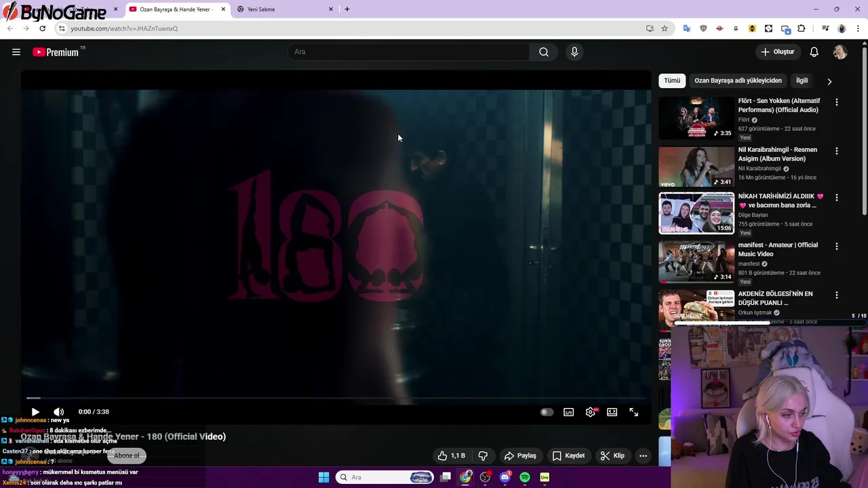This screenshot has height=488, width=868.
Task: Open options for NİKAH TARİHİMİZİ video
Action: tap(837, 198)
